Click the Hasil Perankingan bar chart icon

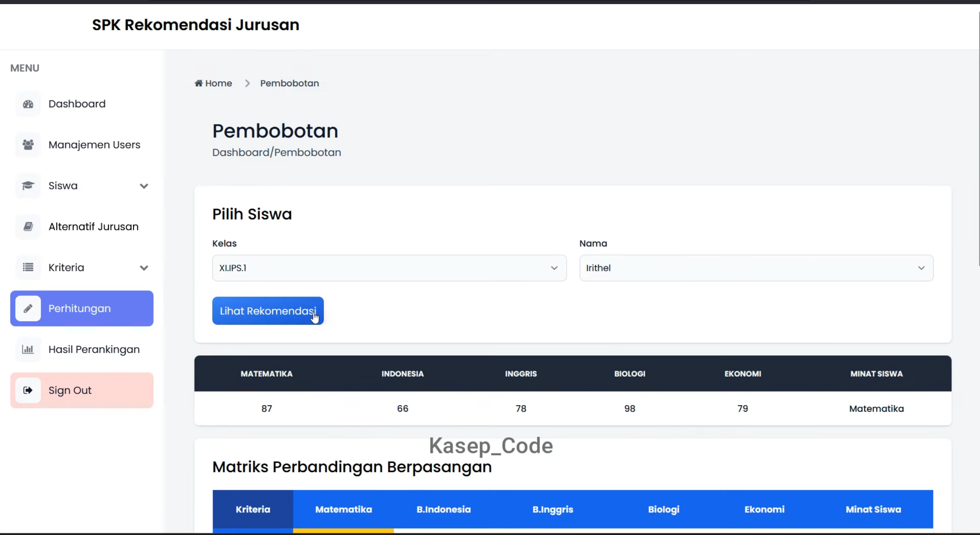pyautogui.click(x=28, y=350)
